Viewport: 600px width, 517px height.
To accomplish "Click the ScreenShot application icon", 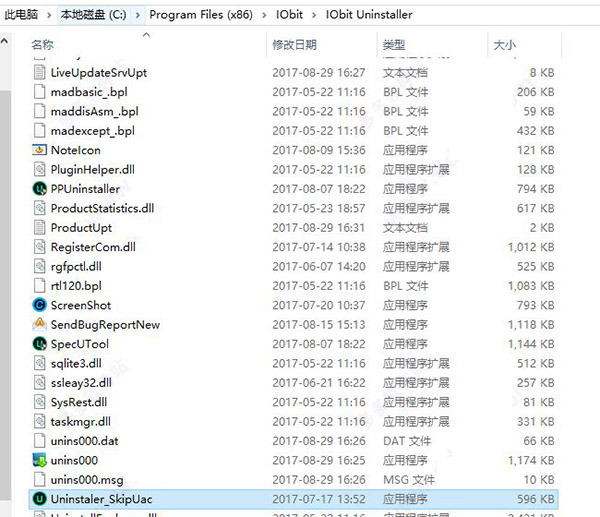I will coord(39,305).
